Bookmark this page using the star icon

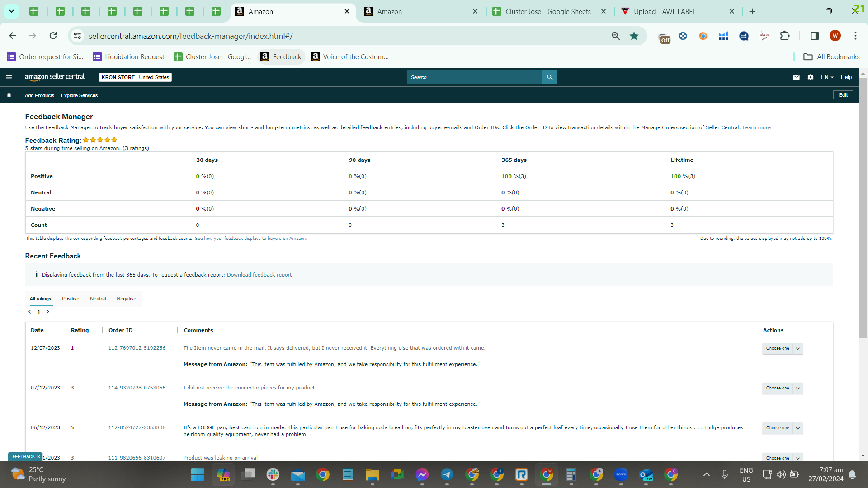[634, 36]
